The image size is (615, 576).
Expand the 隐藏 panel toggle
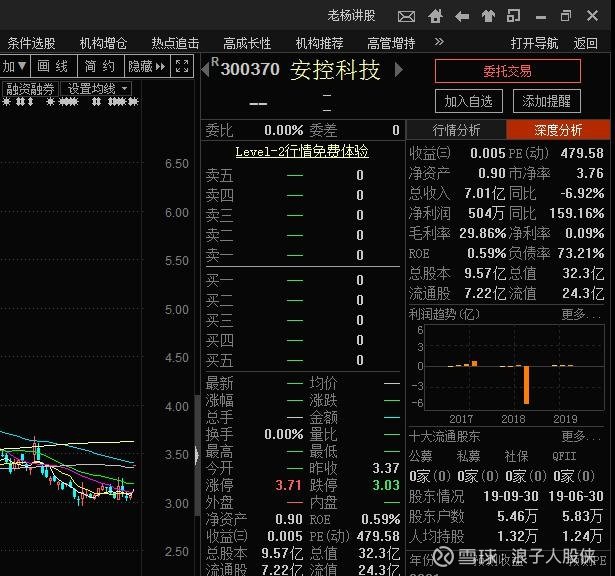click(x=147, y=66)
